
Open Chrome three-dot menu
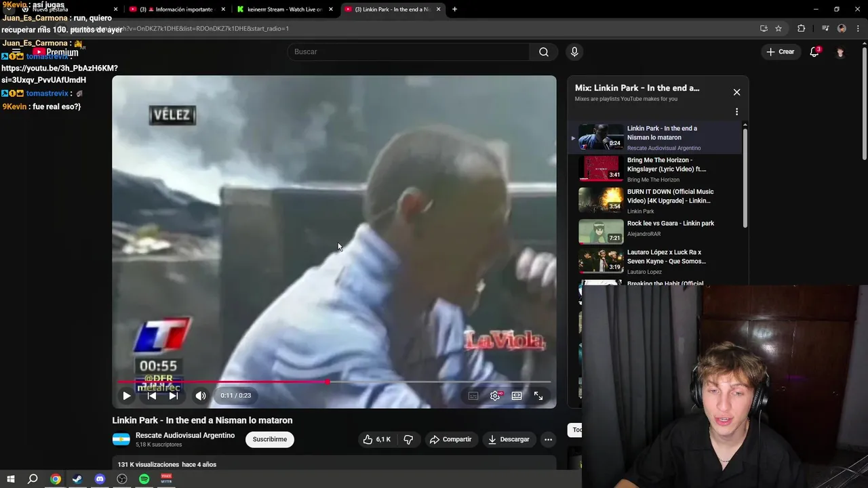tap(859, 28)
